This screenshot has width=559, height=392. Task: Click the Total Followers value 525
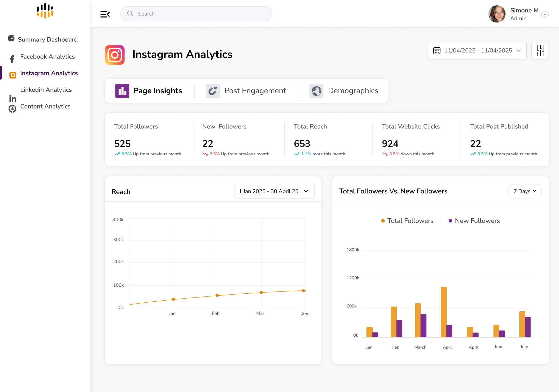tap(122, 144)
